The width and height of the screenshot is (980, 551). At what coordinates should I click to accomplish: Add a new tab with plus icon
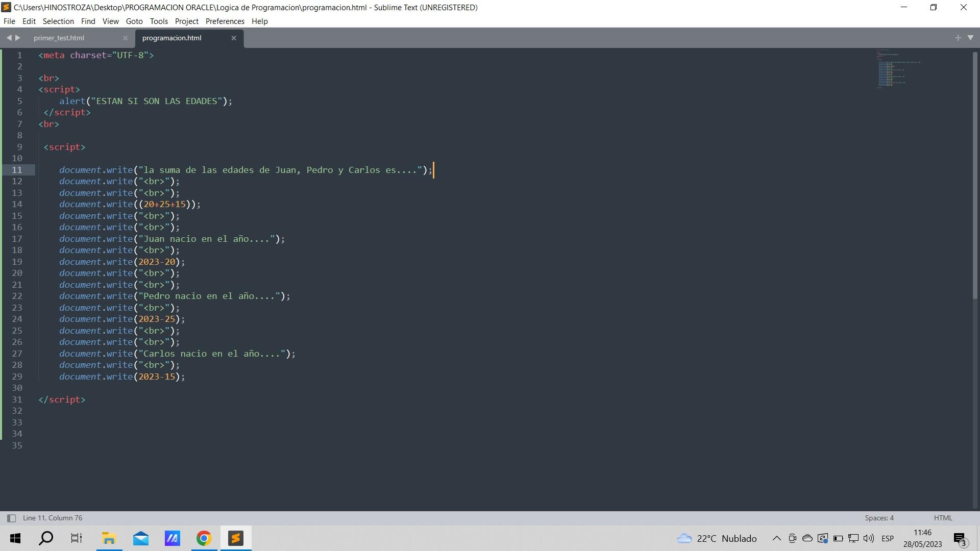coord(958,38)
